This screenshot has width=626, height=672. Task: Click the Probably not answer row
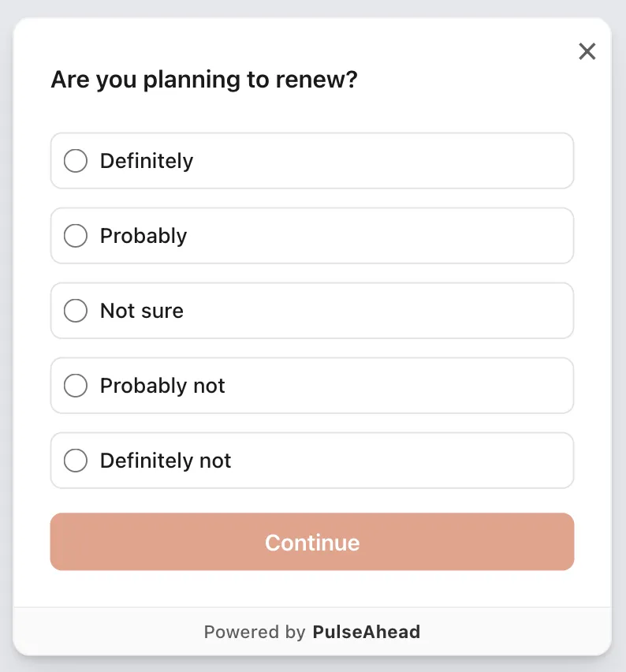(312, 385)
